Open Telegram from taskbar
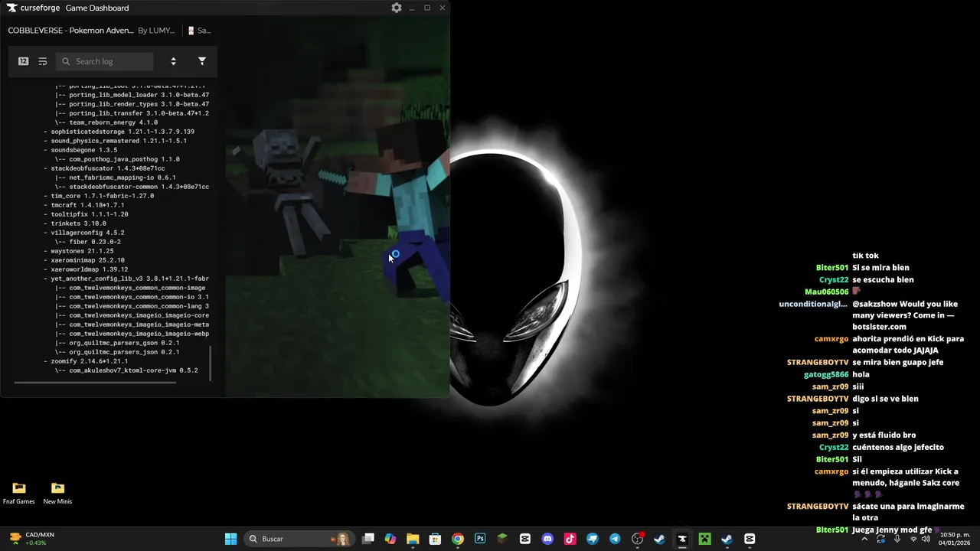Screen dimensions: 980x551 [x=615, y=539]
